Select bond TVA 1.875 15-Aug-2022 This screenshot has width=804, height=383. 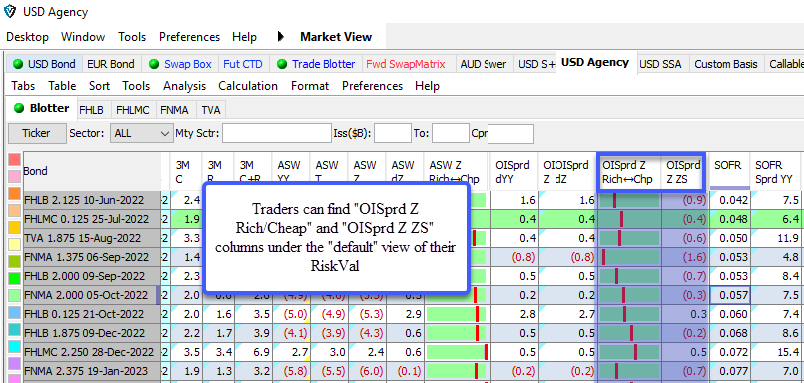(91, 238)
